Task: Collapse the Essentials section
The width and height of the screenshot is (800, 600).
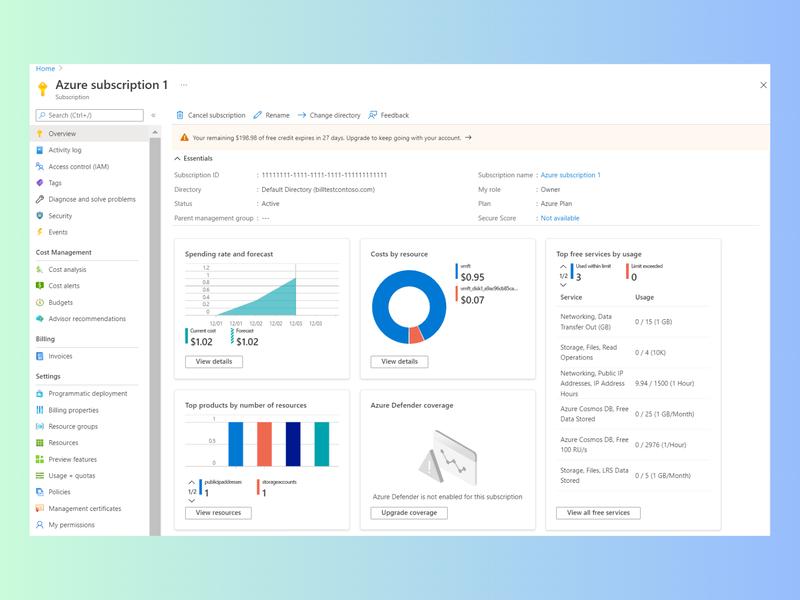Action: click(x=178, y=159)
